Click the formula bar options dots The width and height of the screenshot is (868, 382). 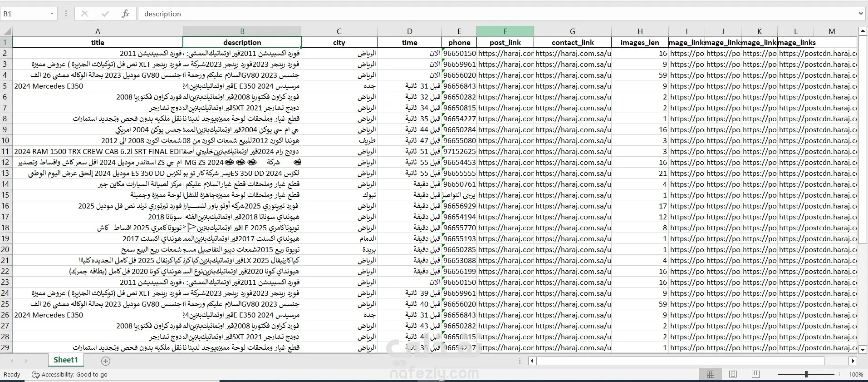point(66,14)
